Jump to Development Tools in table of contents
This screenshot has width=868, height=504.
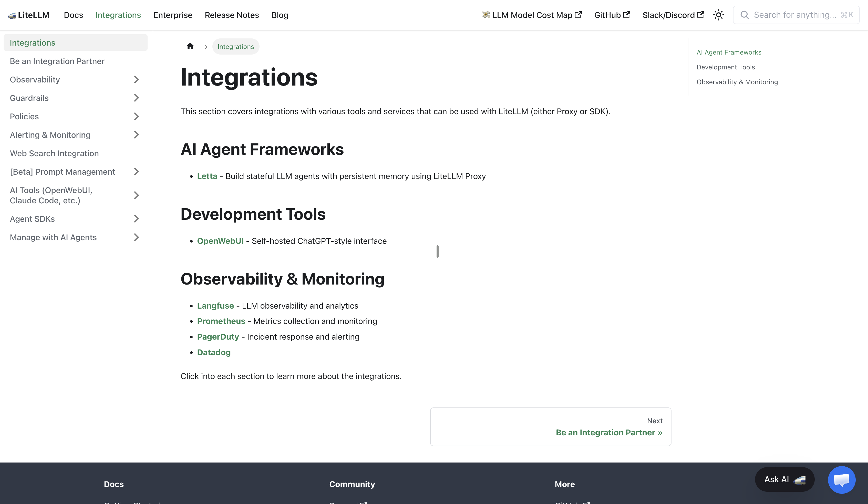pyautogui.click(x=725, y=67)
